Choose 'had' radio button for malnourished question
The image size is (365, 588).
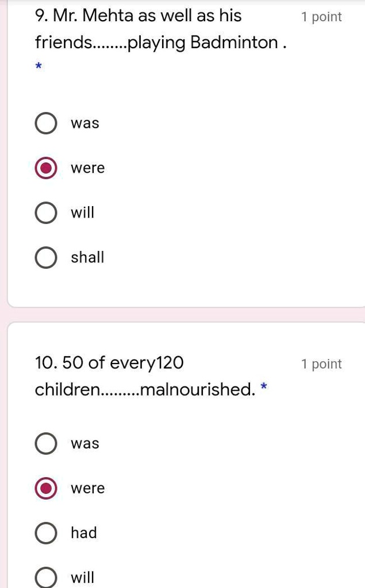coord(46,533)
